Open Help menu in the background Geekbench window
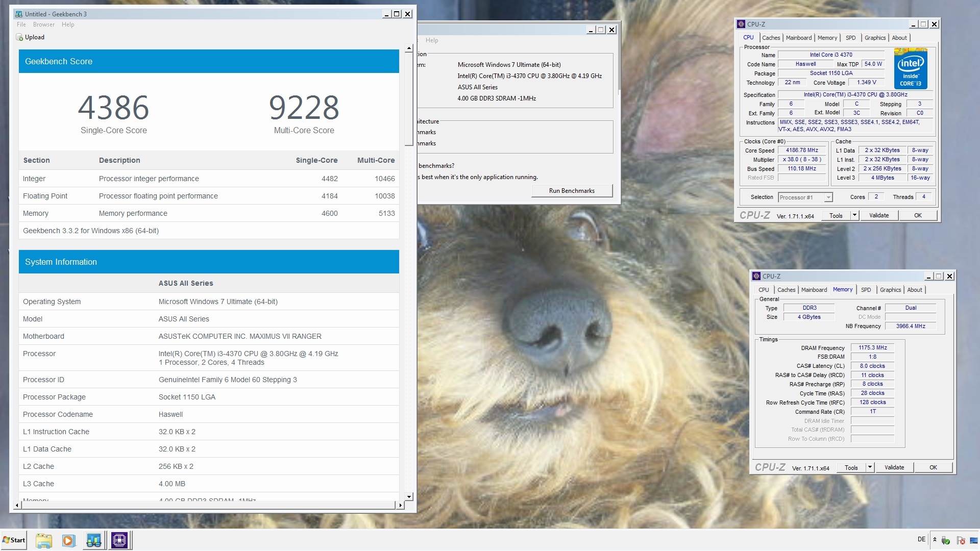This screenshot has width=980, height=551. coord(432,40)
